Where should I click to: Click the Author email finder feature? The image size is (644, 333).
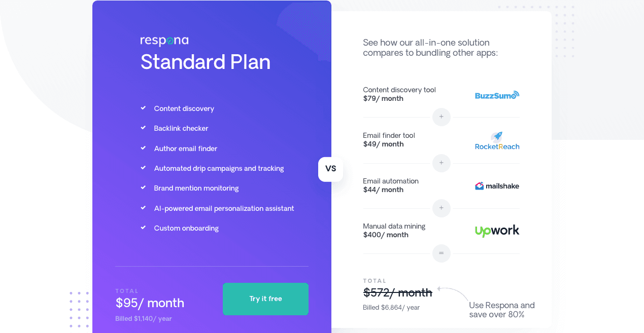point(185,149)
